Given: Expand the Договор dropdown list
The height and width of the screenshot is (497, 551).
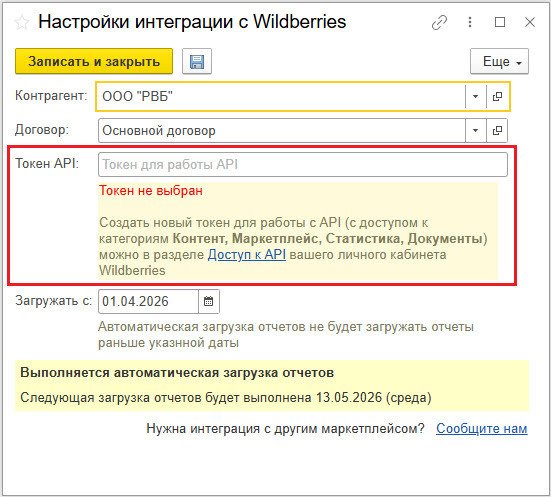Looking at the screenshot, I should (x=475, y=130).
